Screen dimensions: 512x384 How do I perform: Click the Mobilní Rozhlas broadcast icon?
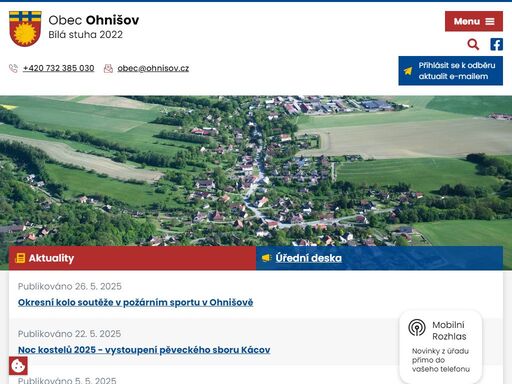417,327
